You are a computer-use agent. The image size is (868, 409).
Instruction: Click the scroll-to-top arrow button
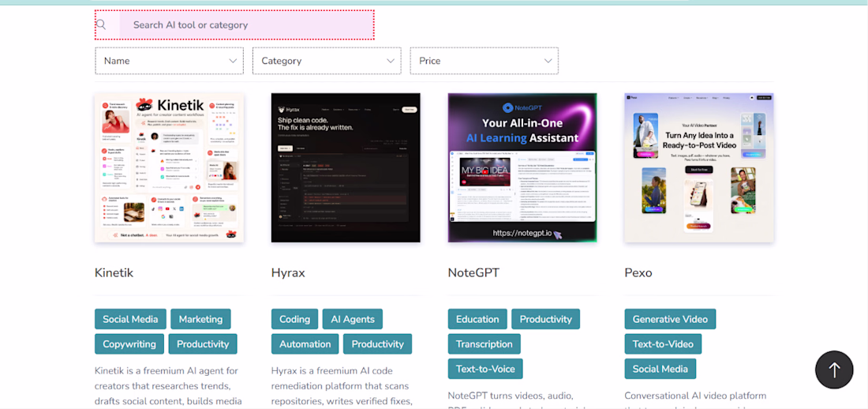[834, 370]
